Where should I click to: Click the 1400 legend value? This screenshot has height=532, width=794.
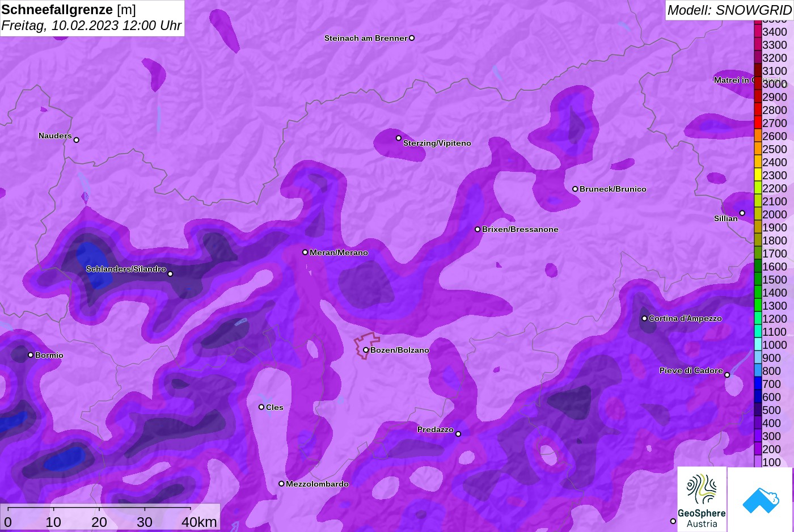(x=775, y=293)
